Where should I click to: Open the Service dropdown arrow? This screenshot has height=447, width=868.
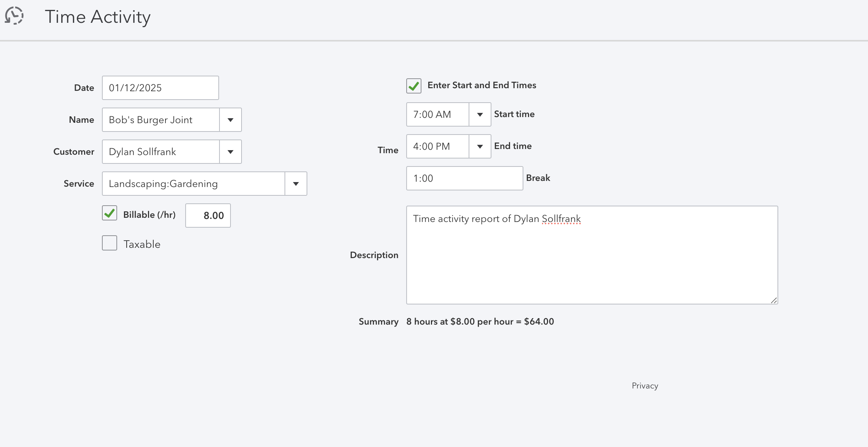click(296, 184)
